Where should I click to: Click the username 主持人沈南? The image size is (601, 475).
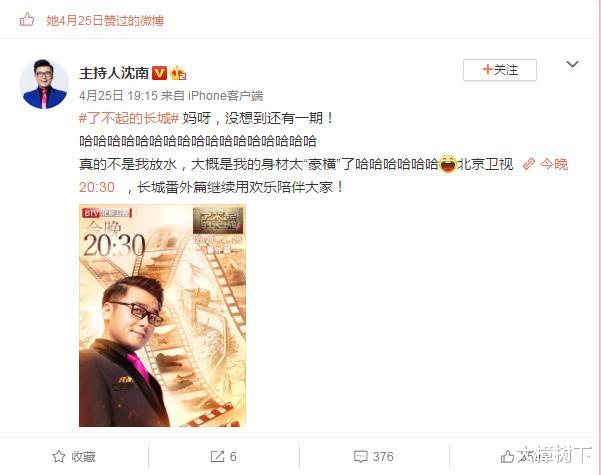pyautogui.click(x=114, y=73)
